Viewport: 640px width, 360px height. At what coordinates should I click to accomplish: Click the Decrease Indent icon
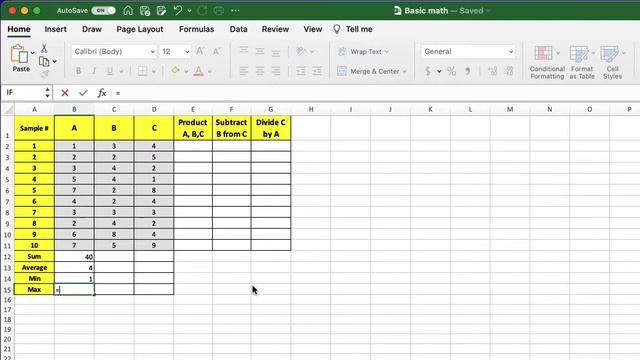coord(301,71)
